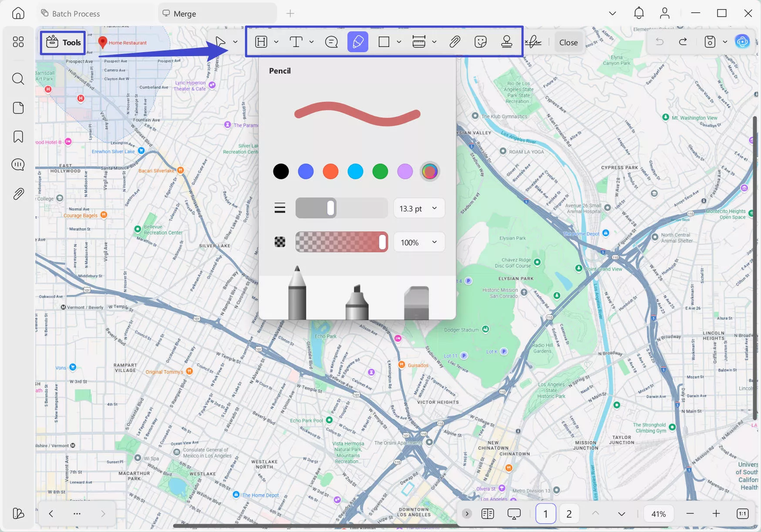Open the Comment tool
Viewport: 761px width, 532px height.
click(331, 42)
